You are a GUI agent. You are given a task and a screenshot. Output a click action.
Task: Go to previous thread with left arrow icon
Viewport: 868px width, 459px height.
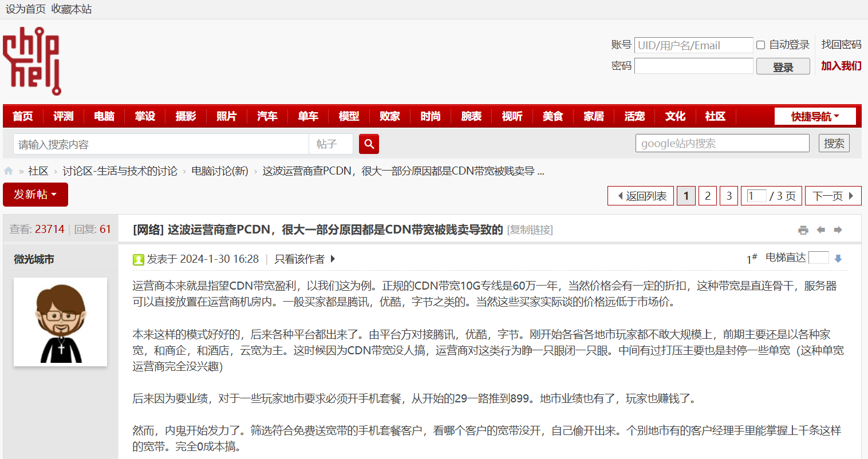point(821,230)
